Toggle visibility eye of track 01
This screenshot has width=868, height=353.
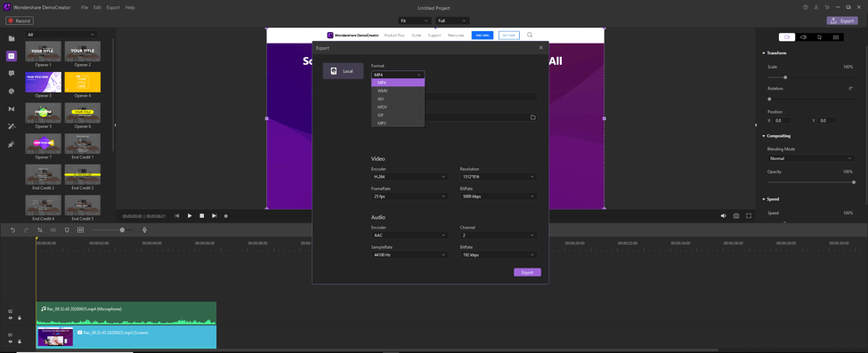point(10,341)
